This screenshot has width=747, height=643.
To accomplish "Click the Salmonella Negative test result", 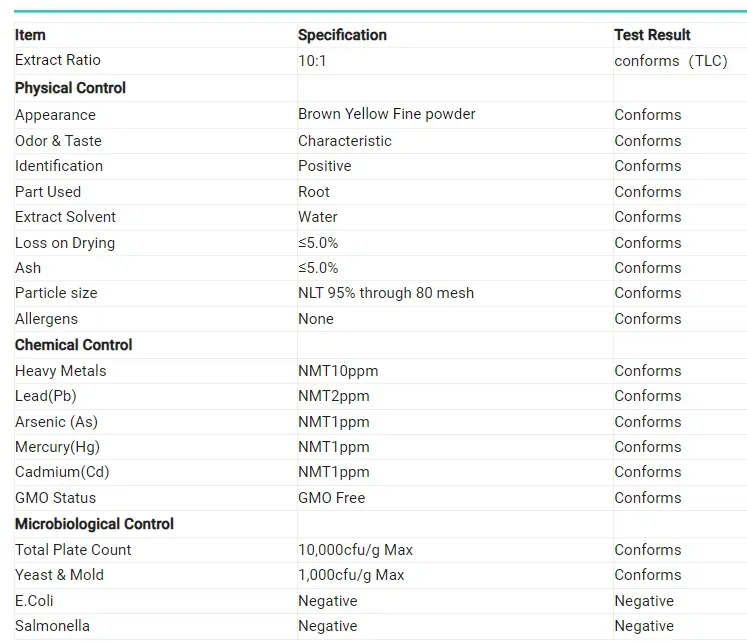I will click(x=644, y=626).
